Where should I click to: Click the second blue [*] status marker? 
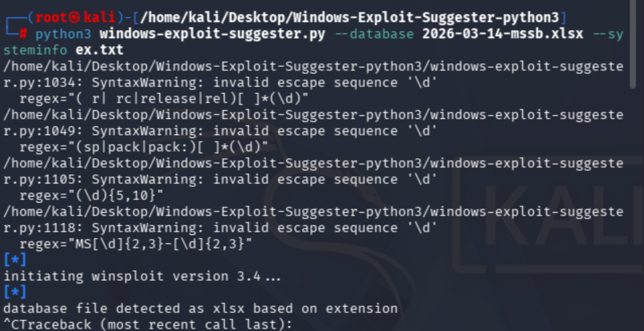15,293
